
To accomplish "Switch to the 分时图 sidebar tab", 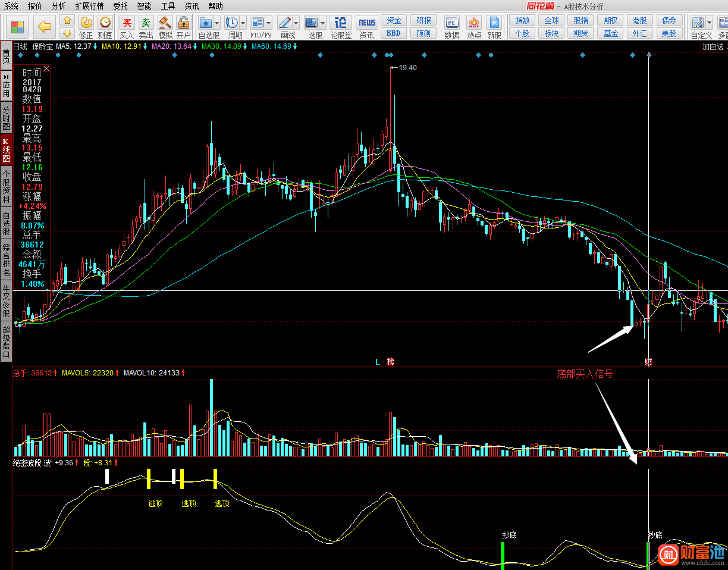I will coord(6,118).
